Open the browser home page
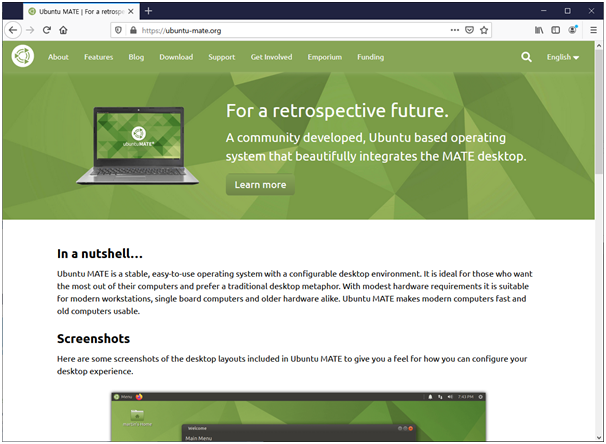Viewport: 606px width, 444px height. [63, 30]
